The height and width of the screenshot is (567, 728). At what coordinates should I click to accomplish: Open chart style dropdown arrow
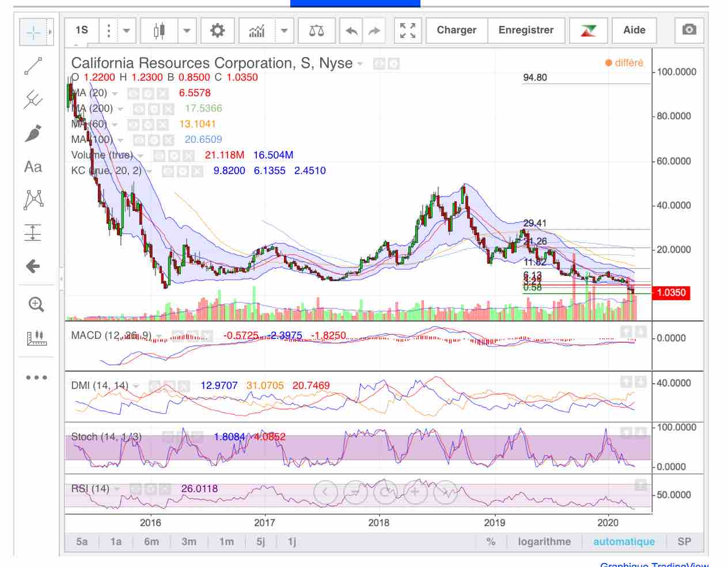[187, 31]
